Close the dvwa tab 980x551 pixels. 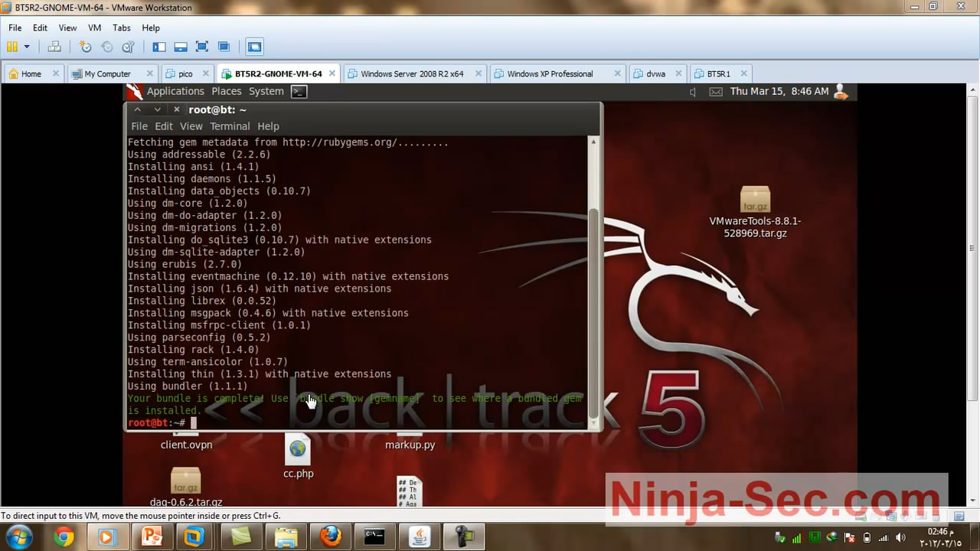678,73
